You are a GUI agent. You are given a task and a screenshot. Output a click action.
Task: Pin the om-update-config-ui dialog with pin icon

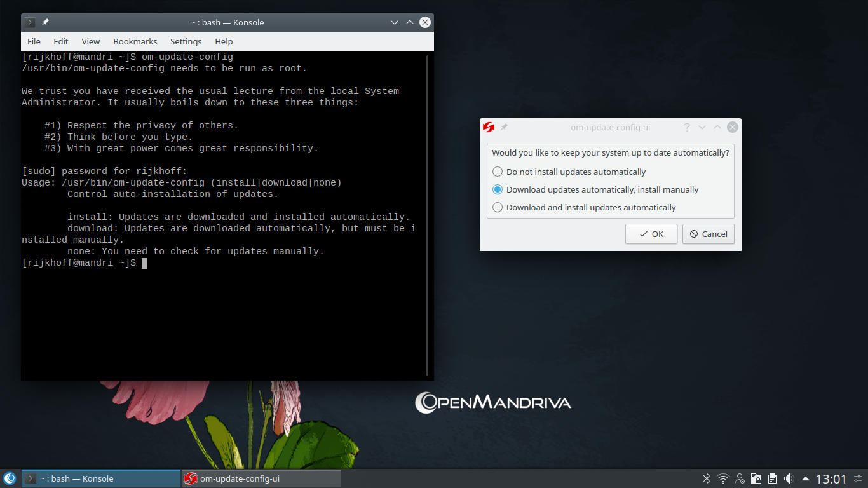pyautogui.click(x=503, y=126)
